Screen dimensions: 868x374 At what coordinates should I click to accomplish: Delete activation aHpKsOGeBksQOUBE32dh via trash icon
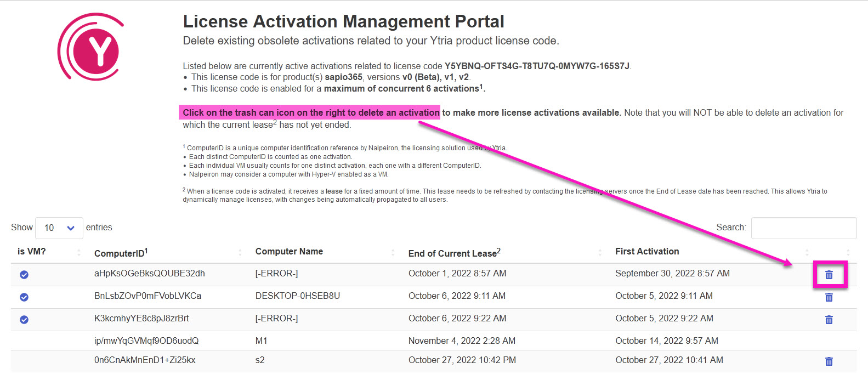[829, 275]
